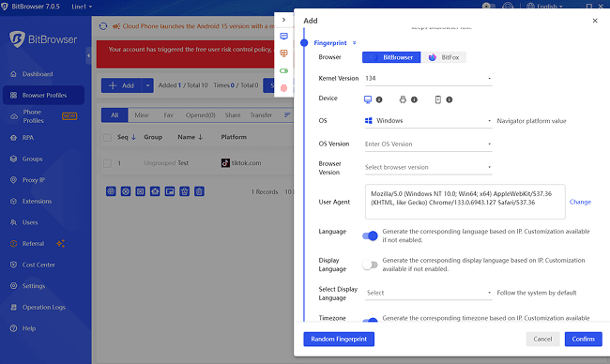Click the batch delete trash icon
This screenshot has width=610, height=364.
point(199,191)
